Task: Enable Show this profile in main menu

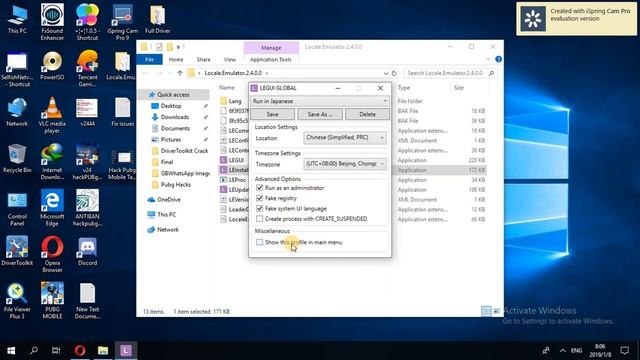Action: 260,242
